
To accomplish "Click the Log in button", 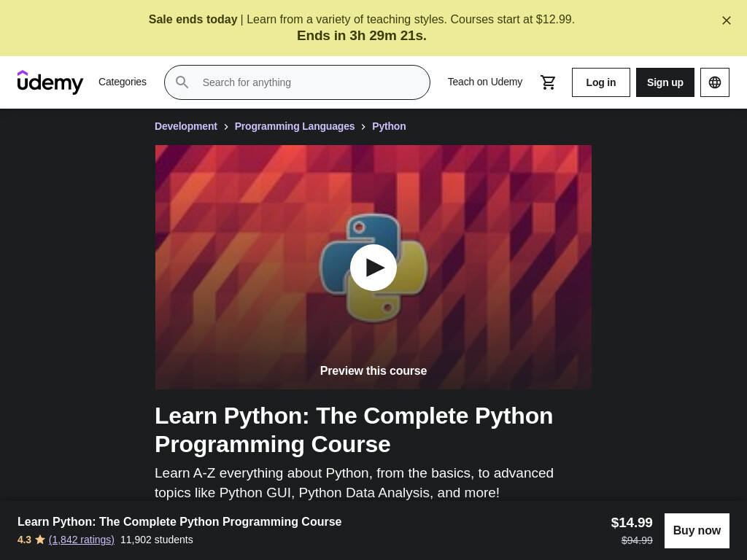I will click(x=601, y=82).
